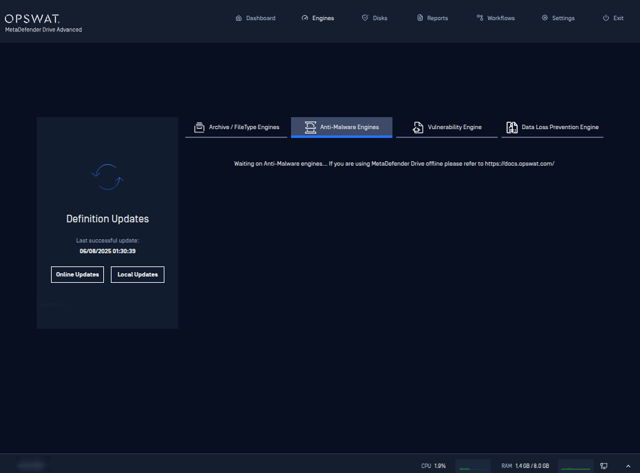This screenshot has height=473, width=640.
Task: Switch to Archive / FileType Engines tab
Action: (236, 127)
